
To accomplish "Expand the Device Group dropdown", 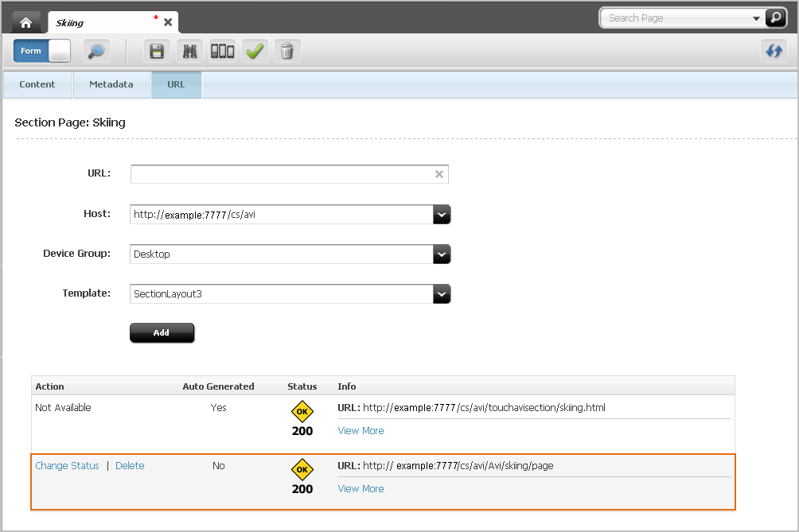I will pyautogui.click(x=442, y=254).
